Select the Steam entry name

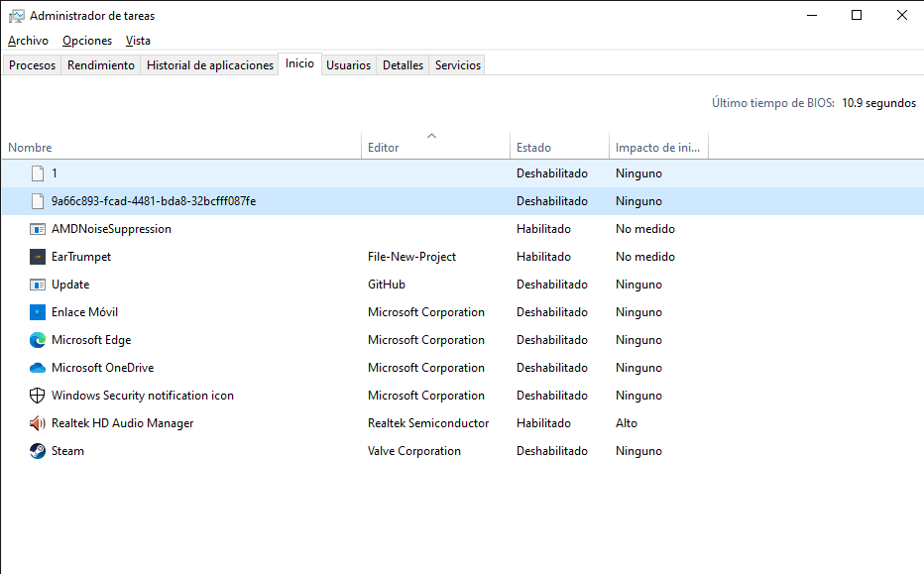click(x=67, y=451)
